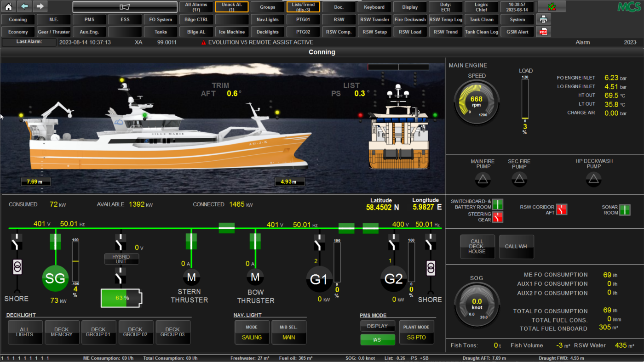This screenshot has height=362, width=644.
Task: Toggle the stern thruster breaker
Action: (191, 241)
